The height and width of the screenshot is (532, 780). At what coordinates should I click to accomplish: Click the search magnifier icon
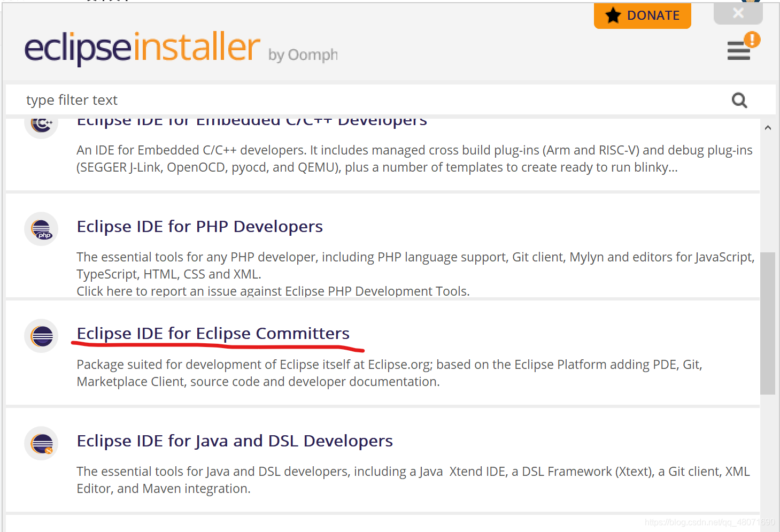pyautogui.click(x=739, y=100)
